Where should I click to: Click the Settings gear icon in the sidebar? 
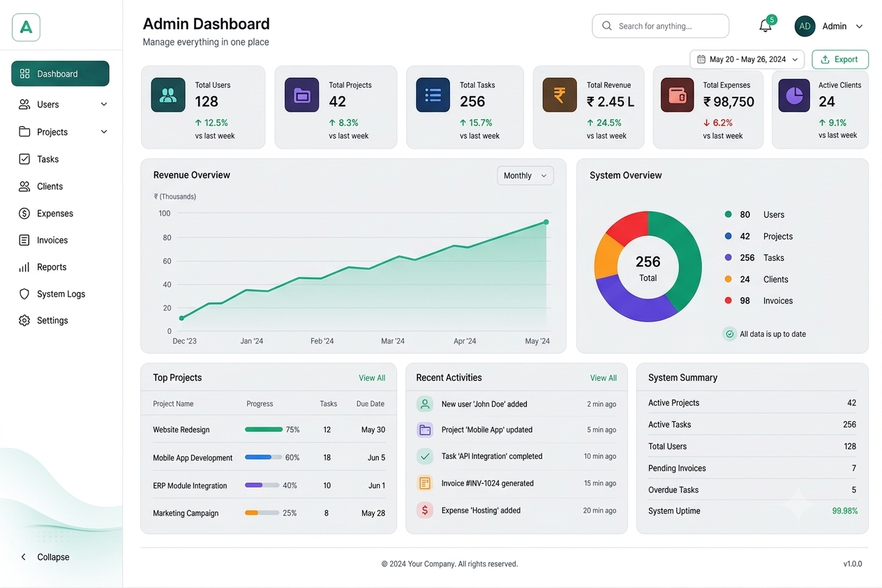pos(24,320)
